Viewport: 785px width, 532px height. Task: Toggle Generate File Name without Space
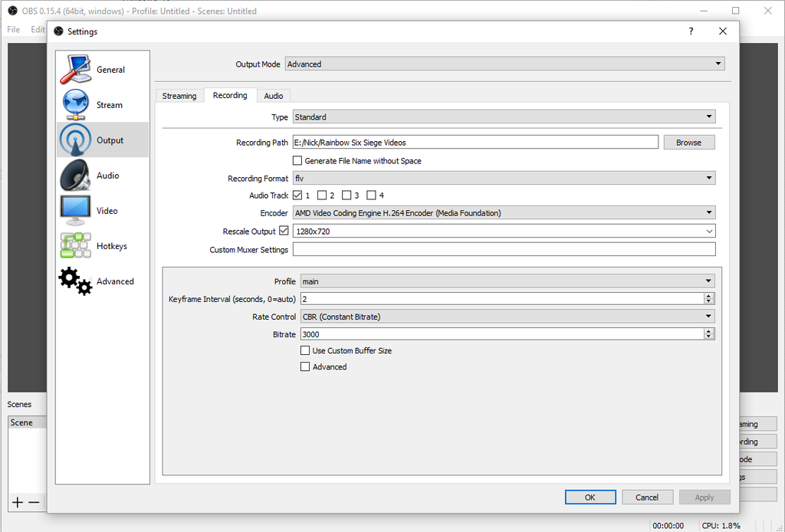[x=297, y=161]
